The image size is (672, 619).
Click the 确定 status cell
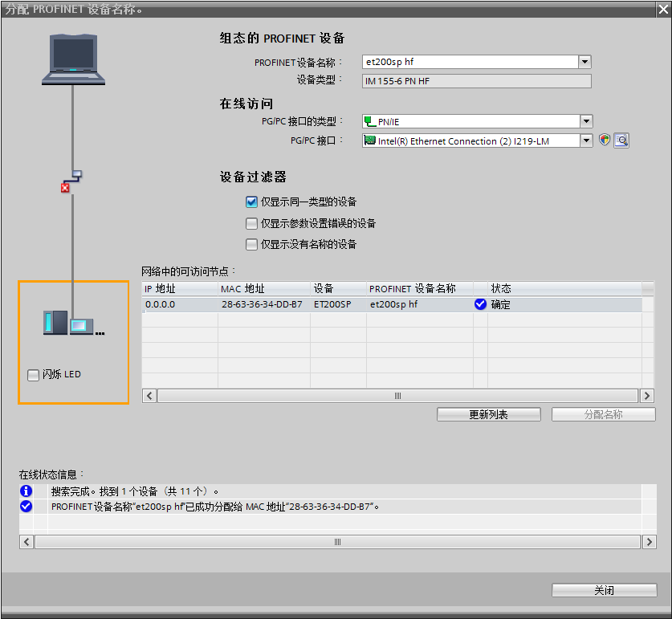pos(564,304)
